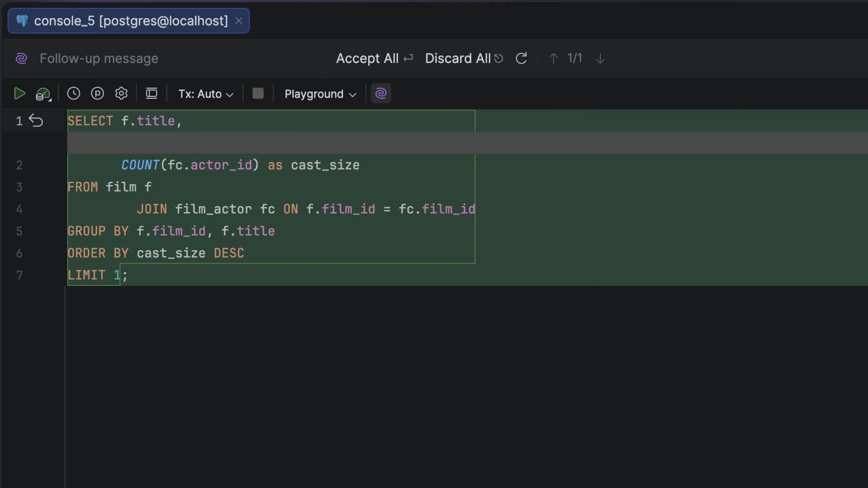
Task: Click GROUP BY on line 5
Action: coord(98,231)
